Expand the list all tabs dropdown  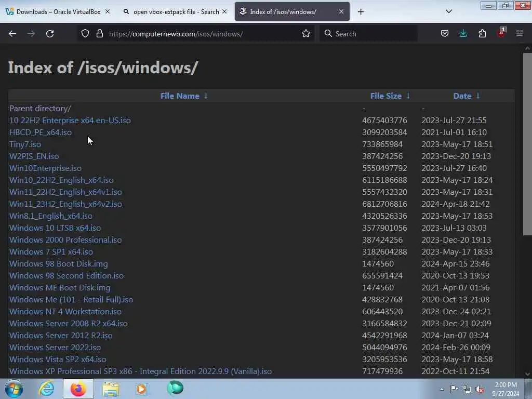click(448, 11)
